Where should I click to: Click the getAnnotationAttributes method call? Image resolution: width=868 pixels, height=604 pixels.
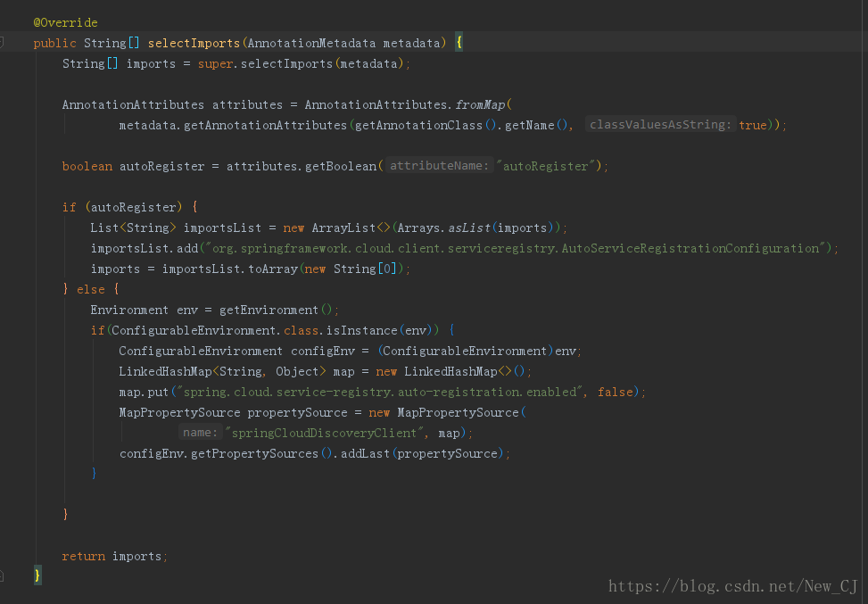point(265,125)
